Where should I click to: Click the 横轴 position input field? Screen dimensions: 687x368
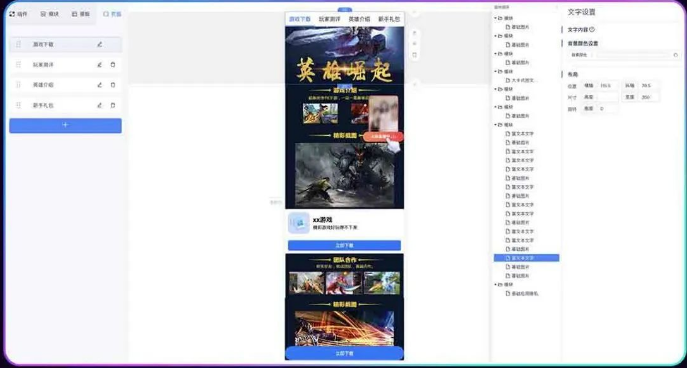pyautogui.click(x=608, y=85)
